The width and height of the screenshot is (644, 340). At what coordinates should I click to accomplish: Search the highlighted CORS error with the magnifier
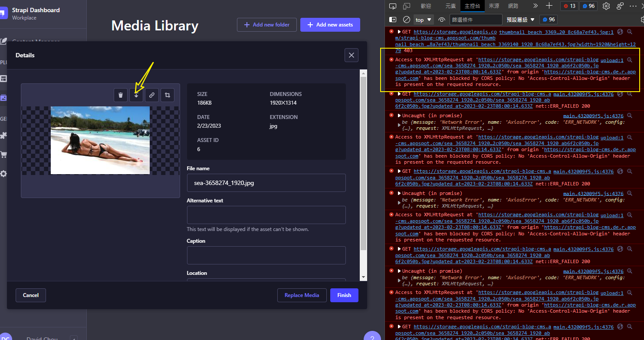(x=630, y=60)
